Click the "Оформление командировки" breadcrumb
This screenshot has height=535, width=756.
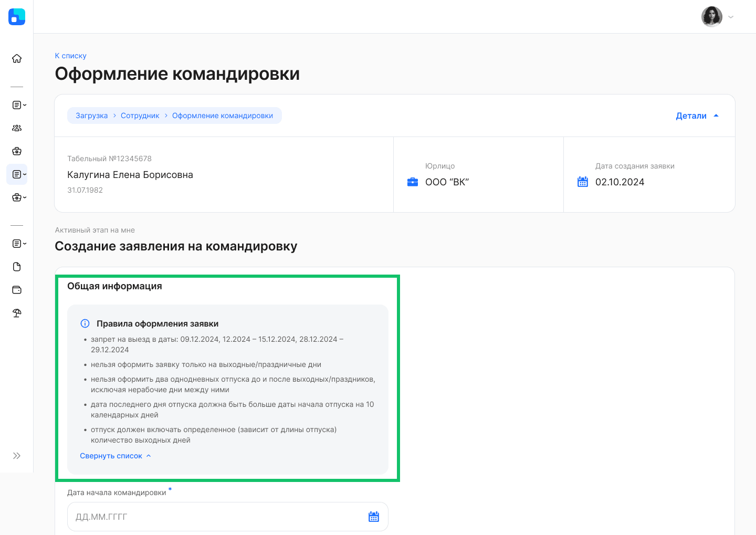[223, 116]
